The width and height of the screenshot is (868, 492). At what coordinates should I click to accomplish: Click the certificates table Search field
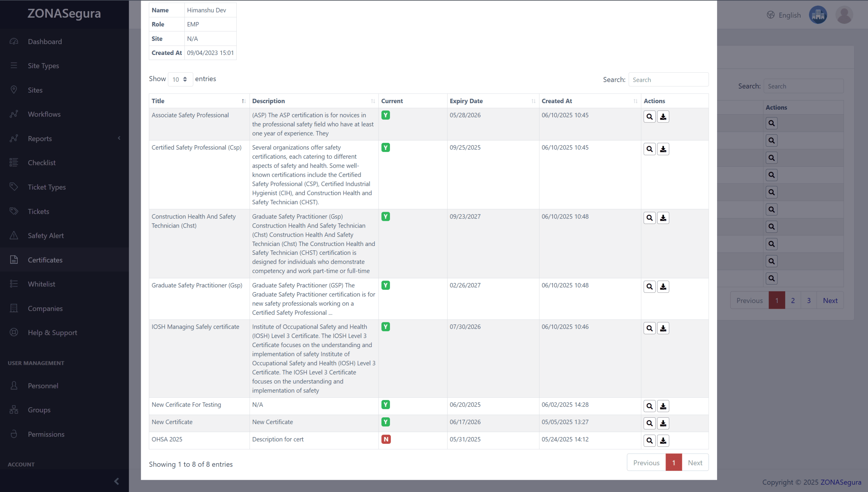668,79
